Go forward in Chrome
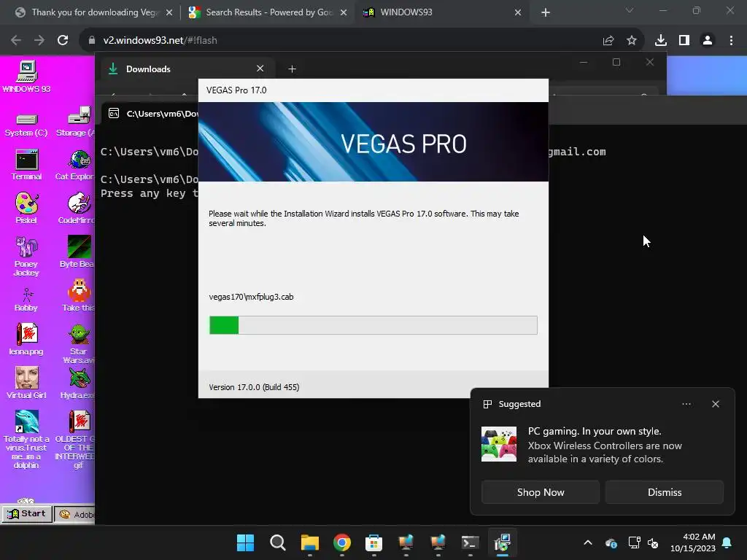The image size is (747, 560). (39, 41)
